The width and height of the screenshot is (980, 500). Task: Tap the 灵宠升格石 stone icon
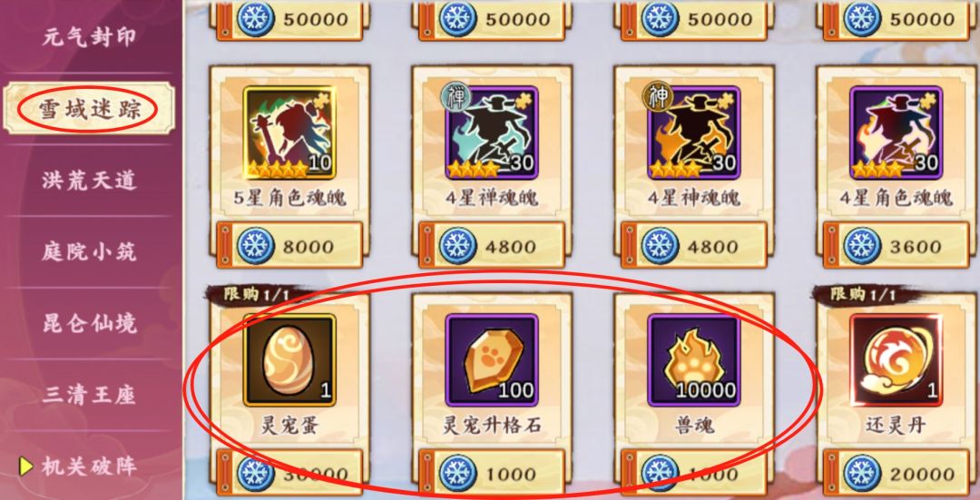[491, 360]
